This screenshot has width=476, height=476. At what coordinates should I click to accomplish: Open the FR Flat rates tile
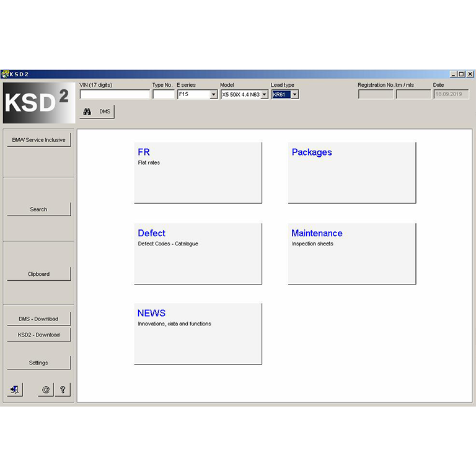198,173
